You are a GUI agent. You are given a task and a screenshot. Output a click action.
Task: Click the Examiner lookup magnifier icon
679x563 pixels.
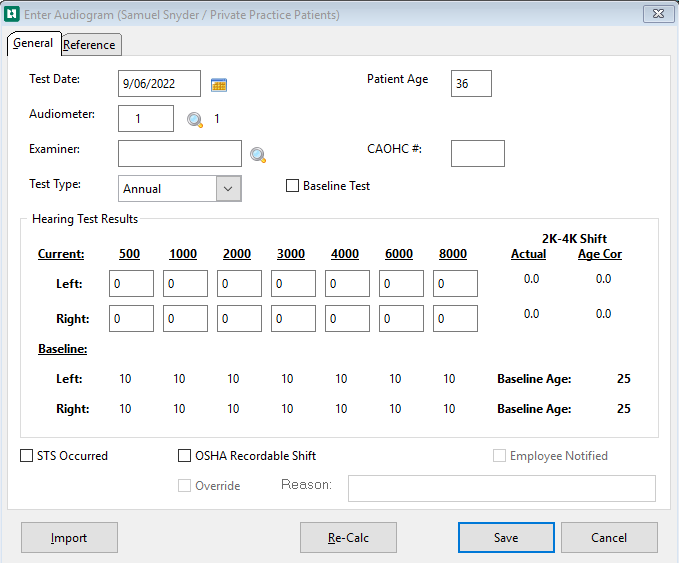258,155
